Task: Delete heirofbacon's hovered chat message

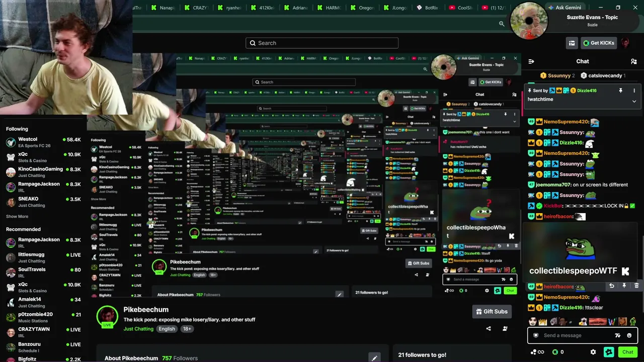Action: [636, 286]
